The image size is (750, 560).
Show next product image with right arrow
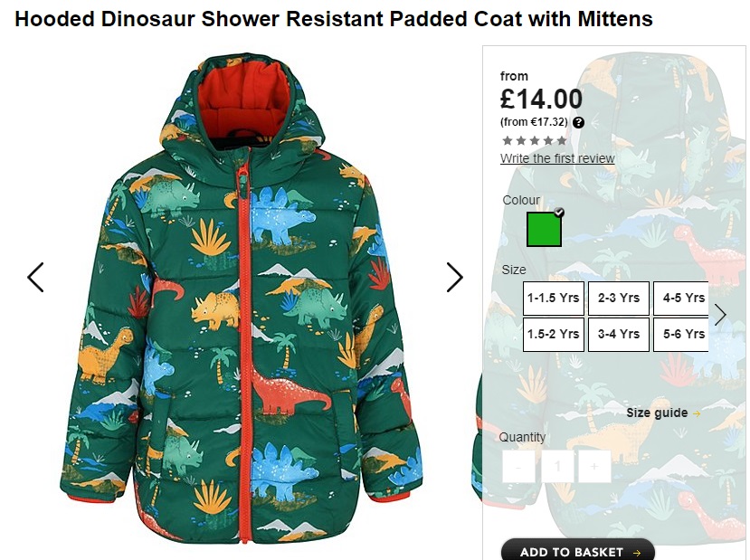tap(454, 277)
